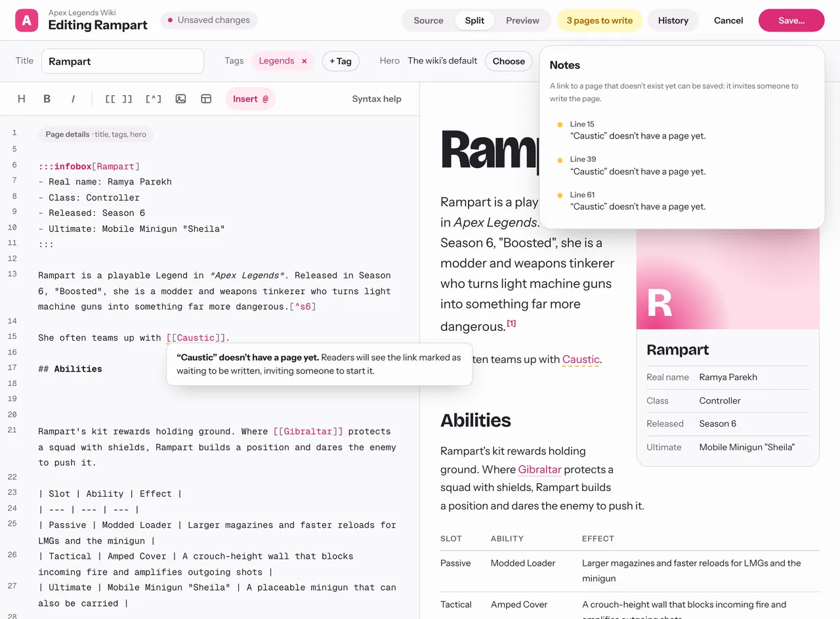Click the [[Gibraltar]] link in the source editor

coord(308,431)
